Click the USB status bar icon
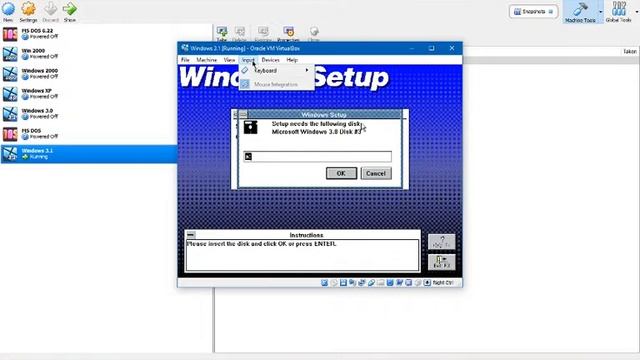640x360 pixels. click(x=371, y=283)
